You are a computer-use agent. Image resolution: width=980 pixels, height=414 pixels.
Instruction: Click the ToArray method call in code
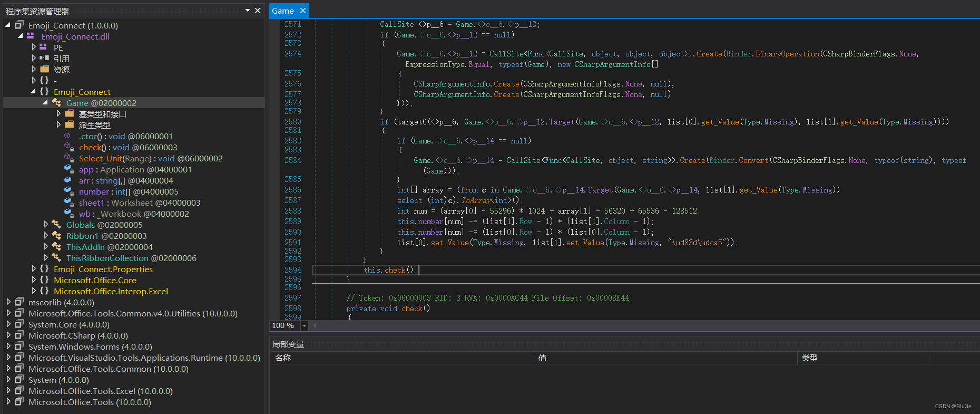(476, 200)
